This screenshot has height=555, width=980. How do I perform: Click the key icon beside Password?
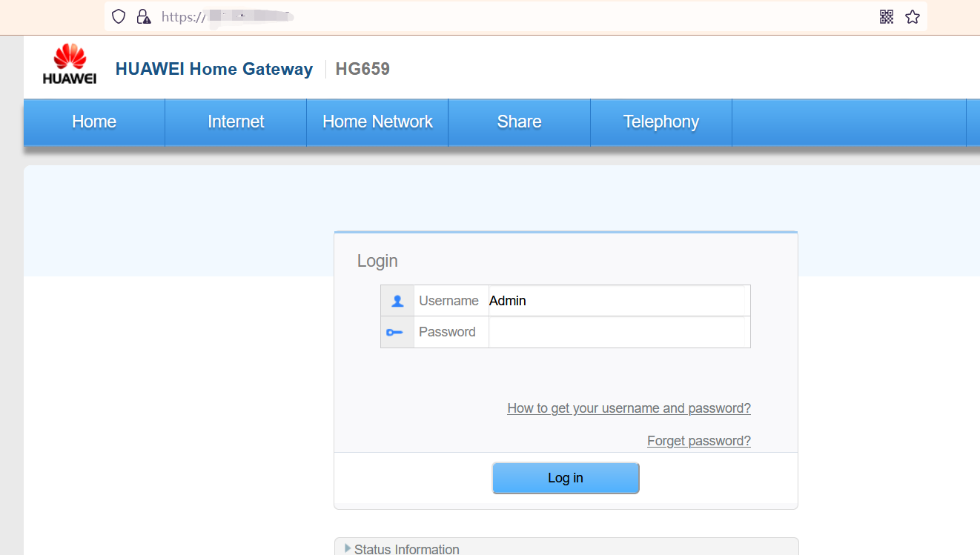[394, 333]
